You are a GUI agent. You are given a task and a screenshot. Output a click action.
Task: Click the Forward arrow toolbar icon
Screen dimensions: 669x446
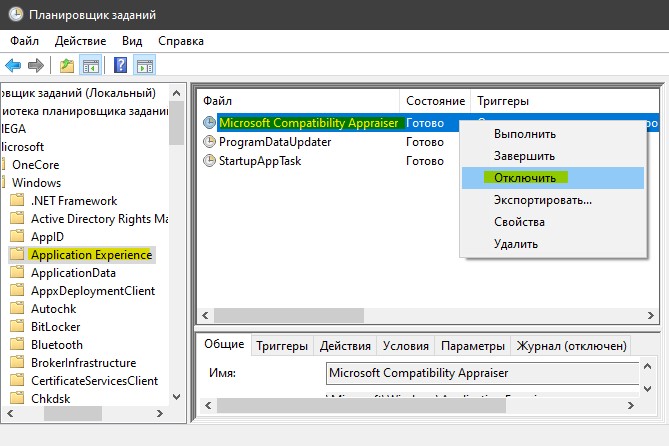pyautogui.click(x=36, y=66)
